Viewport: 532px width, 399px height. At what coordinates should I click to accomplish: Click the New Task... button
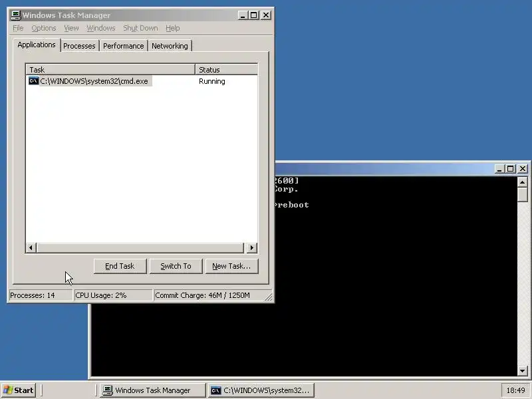tap(231, 266)
